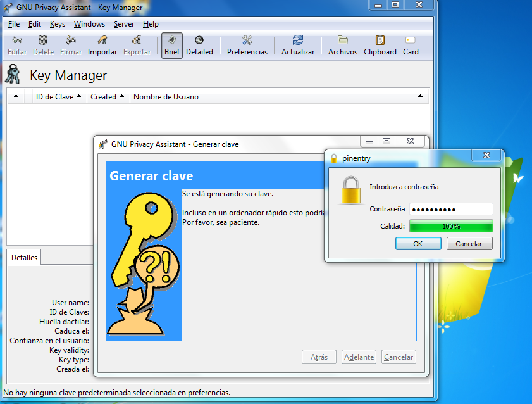Minimize the Generar clave window
The image size is (532, 404).
(369, 142)
